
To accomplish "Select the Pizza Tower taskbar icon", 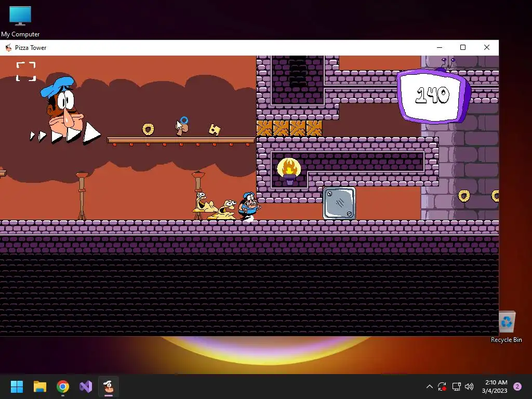I will pyautogui.click(x=109, y=387).
